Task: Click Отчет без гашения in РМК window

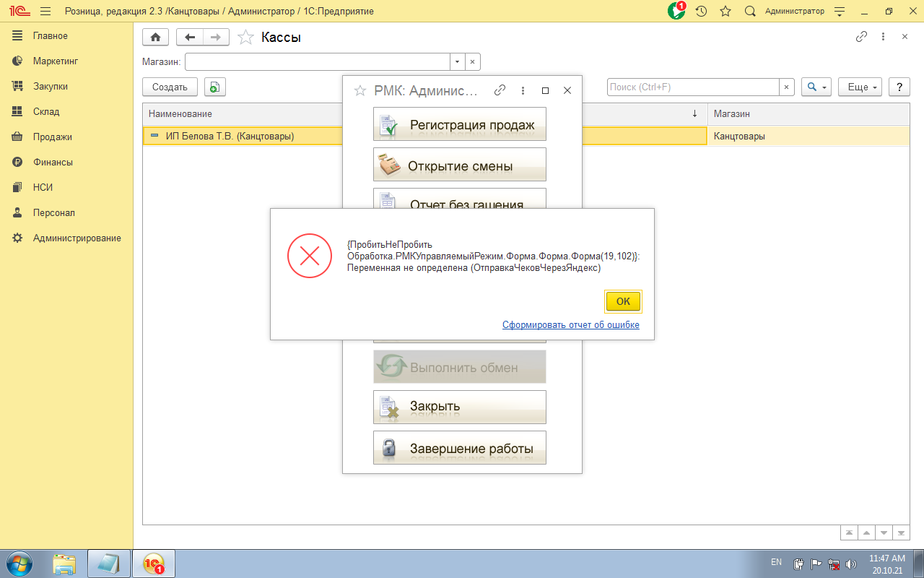Action: 460,199
